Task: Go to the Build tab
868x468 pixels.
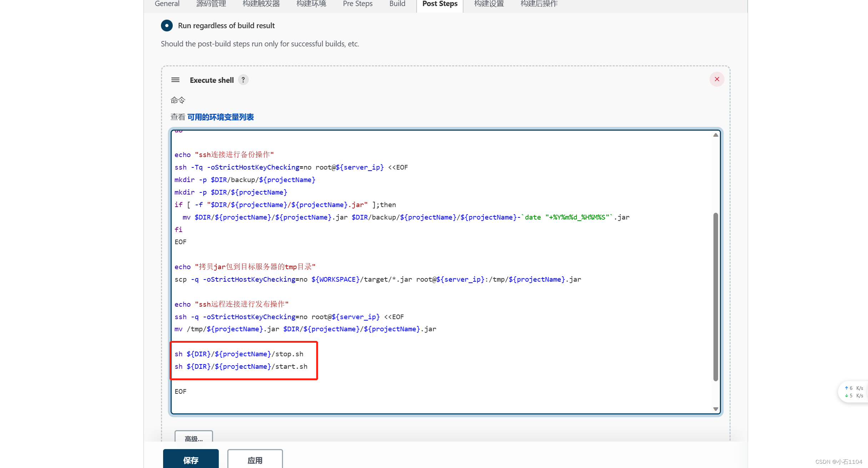Action: tap(397, 4)
